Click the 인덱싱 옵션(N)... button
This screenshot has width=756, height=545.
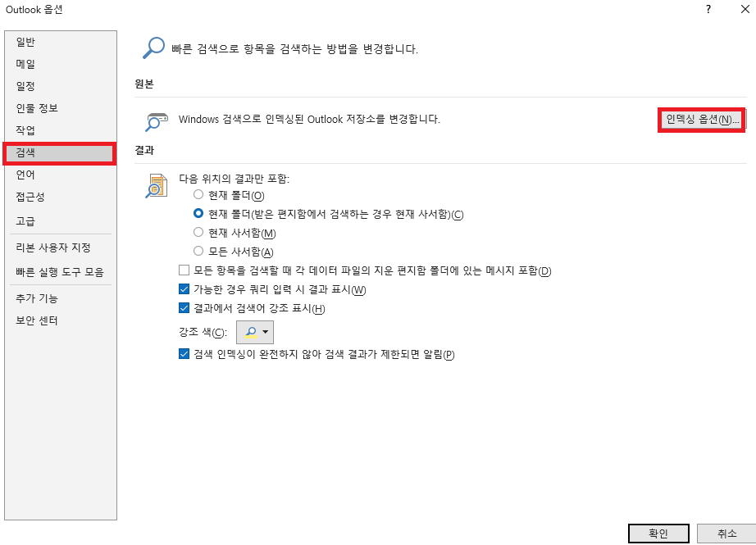(x=702, y=120)
